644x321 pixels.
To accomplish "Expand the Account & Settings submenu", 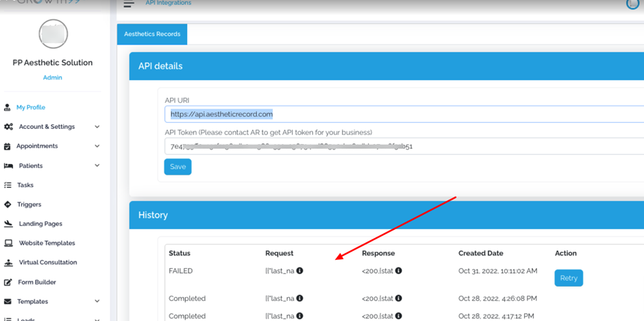I will (x=97, y=127).
